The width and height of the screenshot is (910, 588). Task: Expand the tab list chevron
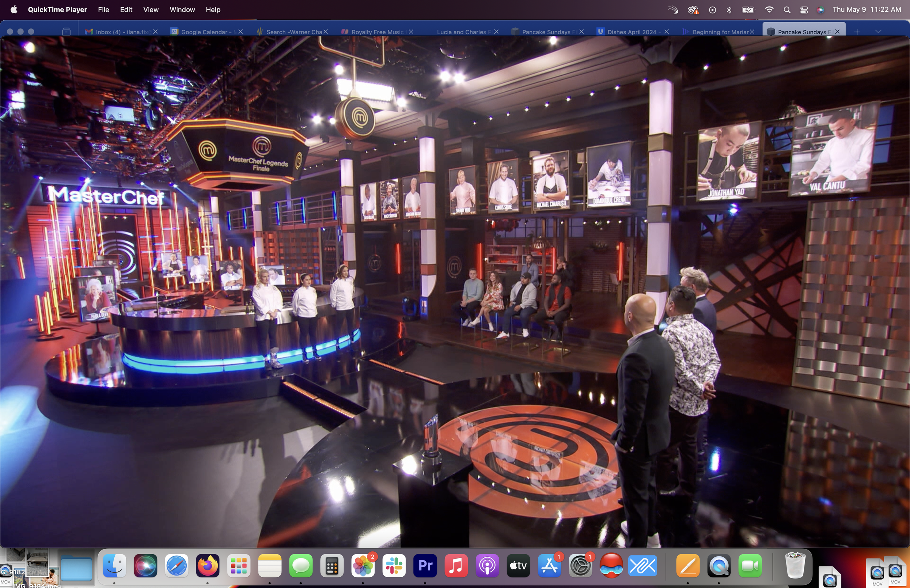878,32
